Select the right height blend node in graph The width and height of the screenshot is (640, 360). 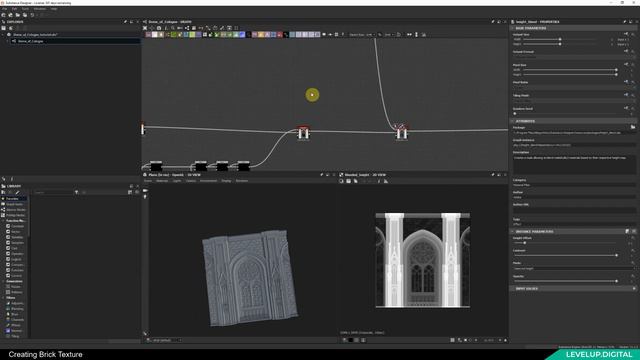point(401,133)
